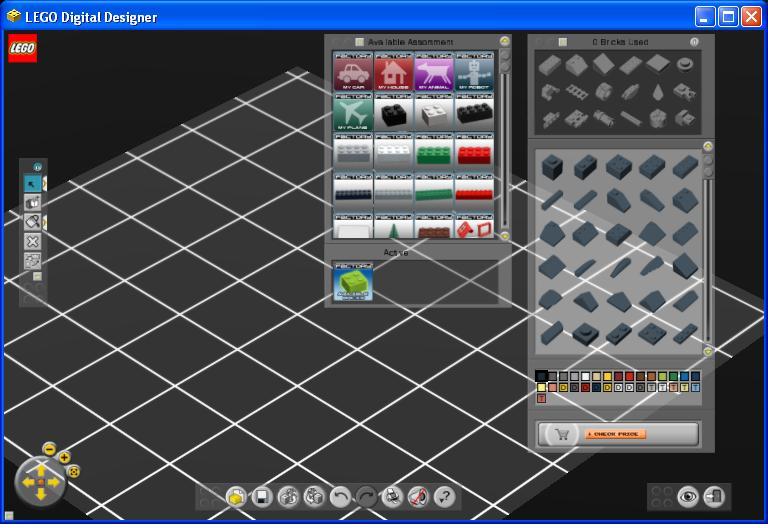Reset camera view with target button

73,472
